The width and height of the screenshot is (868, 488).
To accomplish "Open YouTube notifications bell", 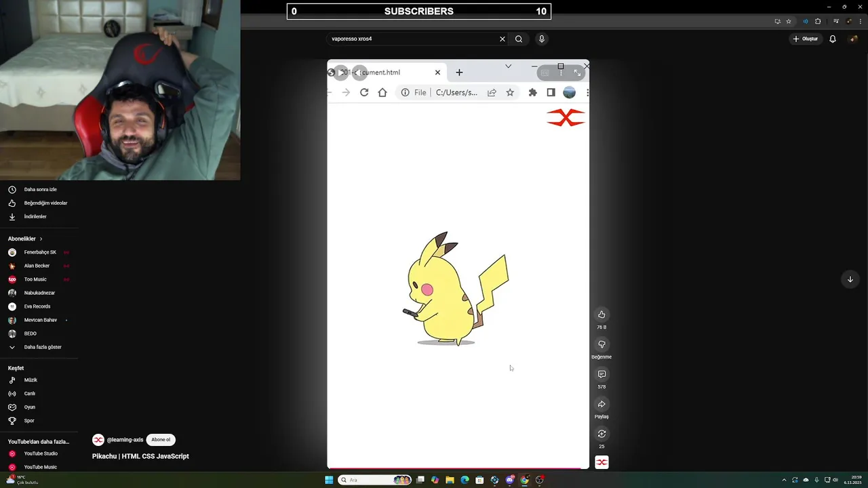I will coord(833,39).
